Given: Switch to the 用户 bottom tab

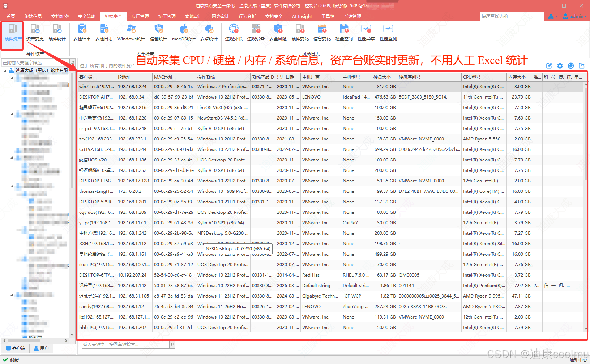Looking at the screenshot, I should point(41,348).
